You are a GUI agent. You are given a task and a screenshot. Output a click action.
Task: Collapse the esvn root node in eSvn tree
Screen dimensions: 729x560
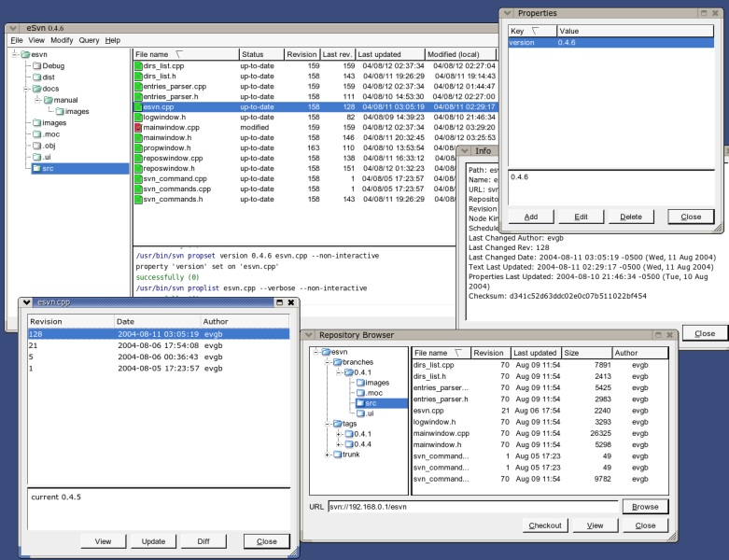click(x=15, y=54)
